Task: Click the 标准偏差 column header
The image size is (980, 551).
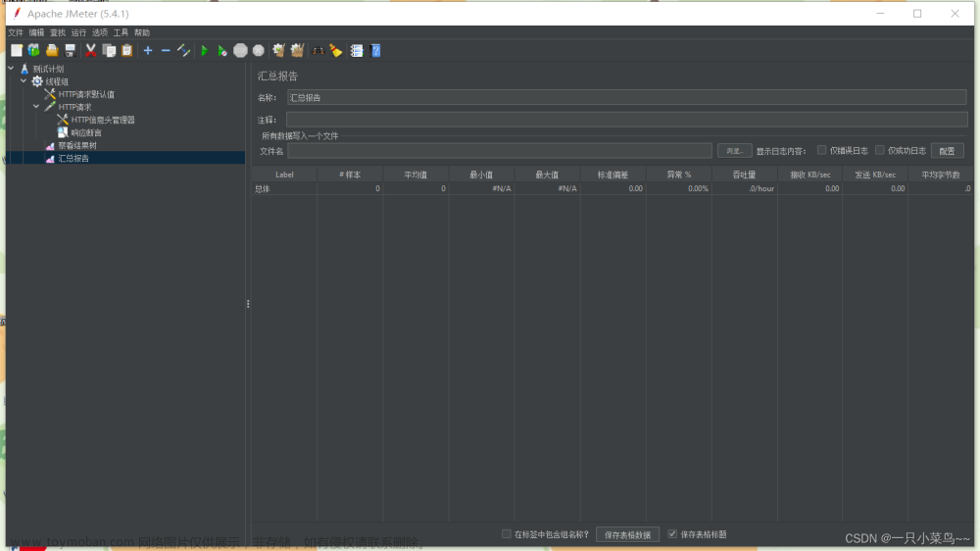Action: click(612, 175)
